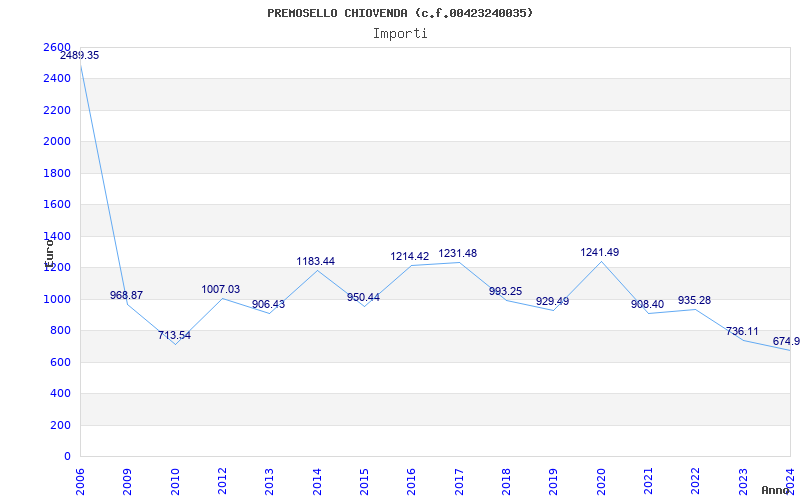Select the 929.49 data label

(x=553, y=302)
